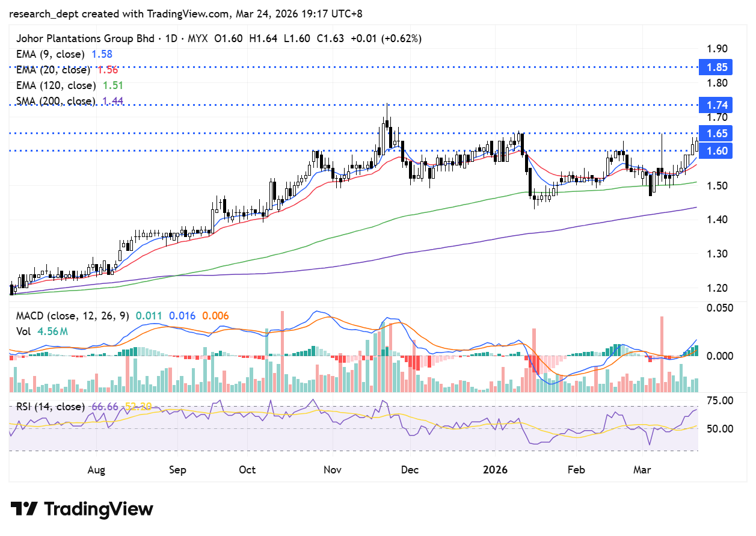756x536 pixels.
Task: Select the RSI (14, close) legend label
Action: point(50,407)
